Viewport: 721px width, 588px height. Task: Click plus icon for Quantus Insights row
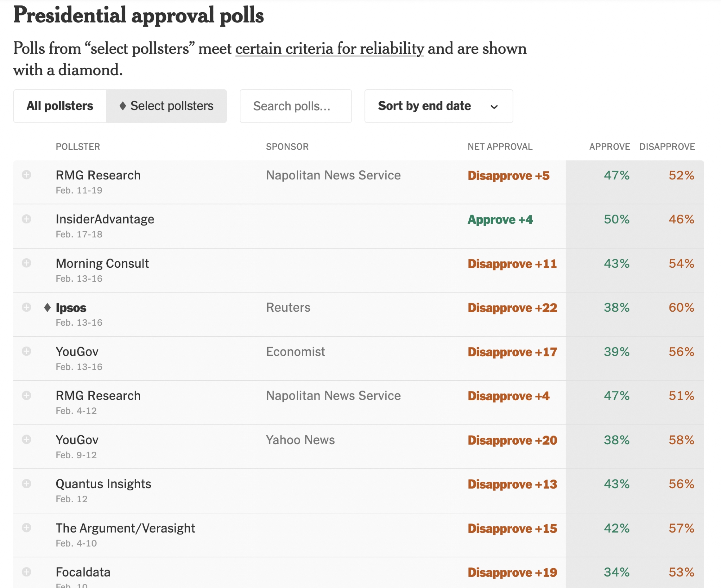(x=26, y=484)
